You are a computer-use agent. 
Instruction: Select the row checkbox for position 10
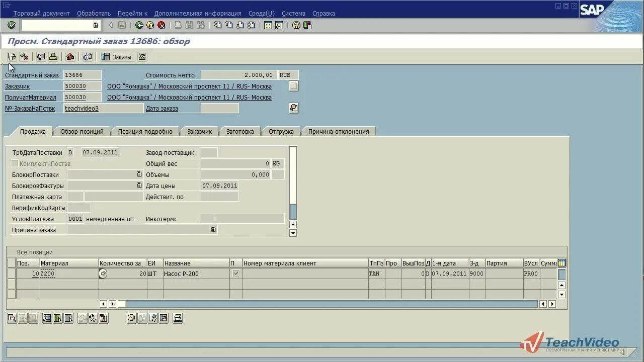(11, 274)
